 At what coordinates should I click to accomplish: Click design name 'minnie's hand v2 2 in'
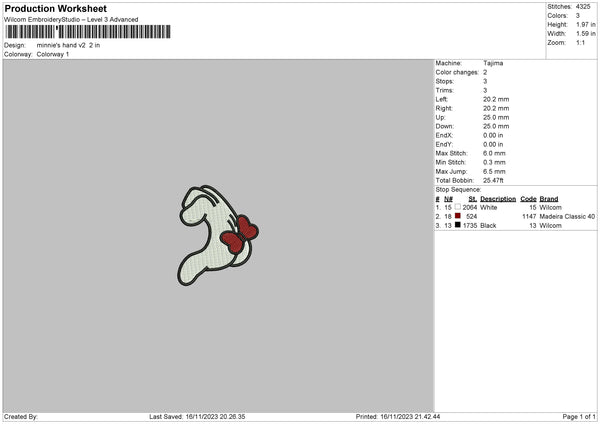pos(68,45)
